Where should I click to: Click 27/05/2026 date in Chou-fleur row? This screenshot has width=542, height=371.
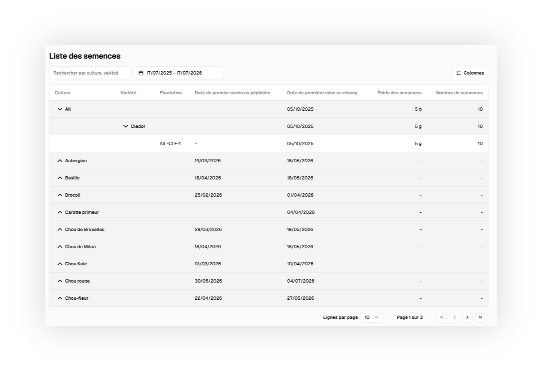(x=300, y=298)
